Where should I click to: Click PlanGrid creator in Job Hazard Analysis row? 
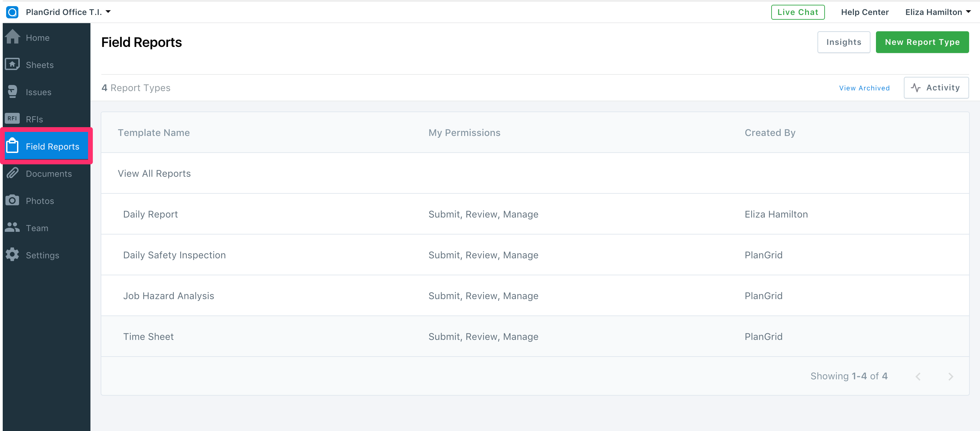763,296
